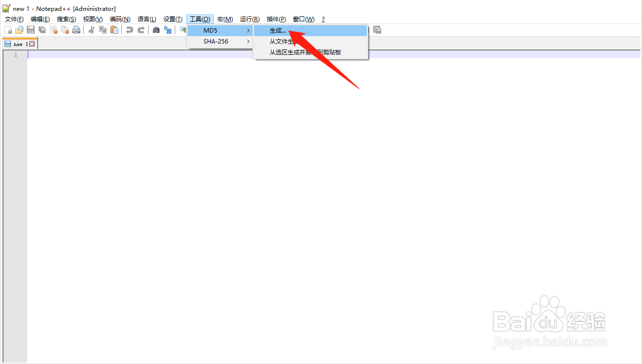Click the Paste clipboard icon
Image resolution: width=642 pixels, height=364 pixels.
tap(114, 30)
